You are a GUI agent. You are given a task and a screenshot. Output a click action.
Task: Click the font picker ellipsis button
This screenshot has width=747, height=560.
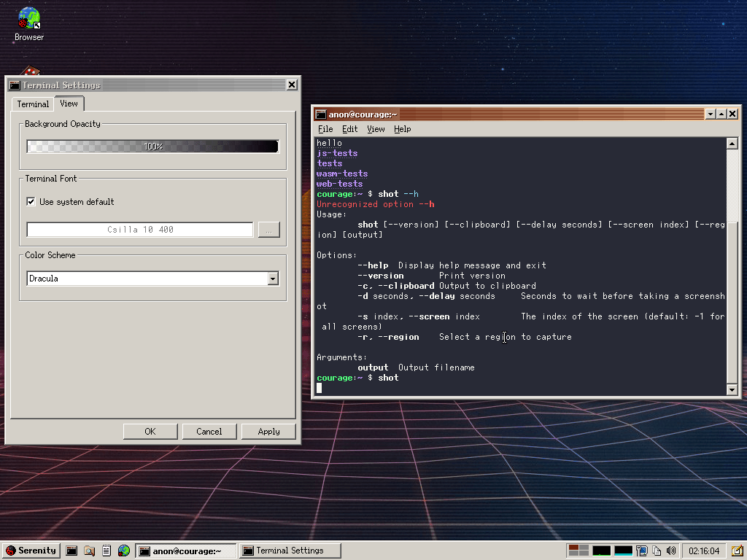(268, 230)
